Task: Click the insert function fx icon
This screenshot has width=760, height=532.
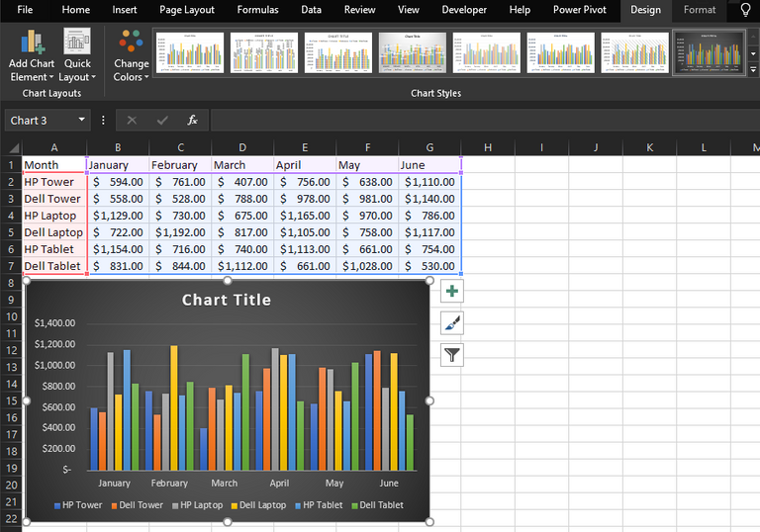Action: pyautogui.click(x=192, y=121)
